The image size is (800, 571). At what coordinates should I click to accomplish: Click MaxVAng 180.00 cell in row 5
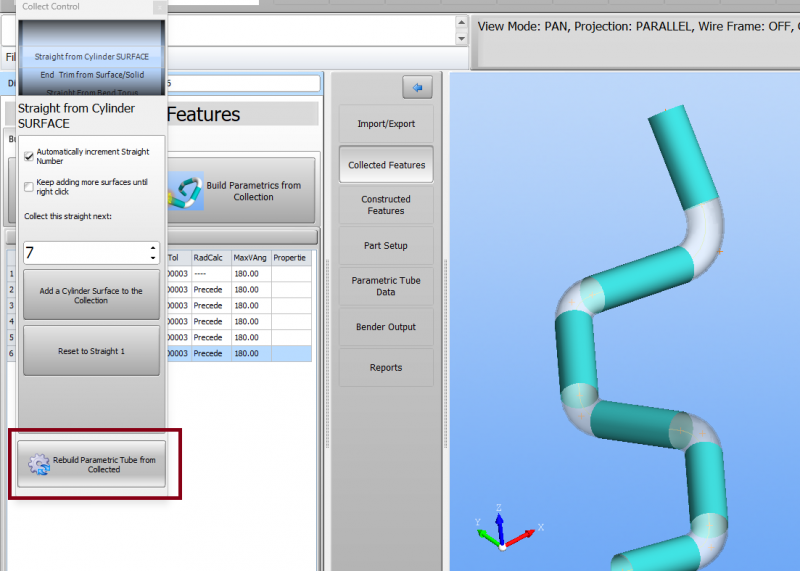pyautogui.click(x=251, y=337)
